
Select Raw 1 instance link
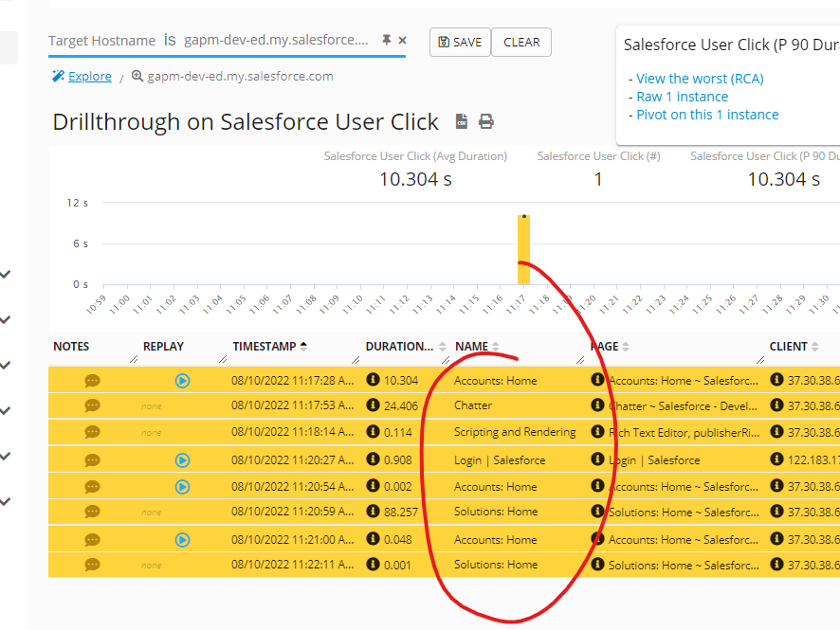pos(682,97)
